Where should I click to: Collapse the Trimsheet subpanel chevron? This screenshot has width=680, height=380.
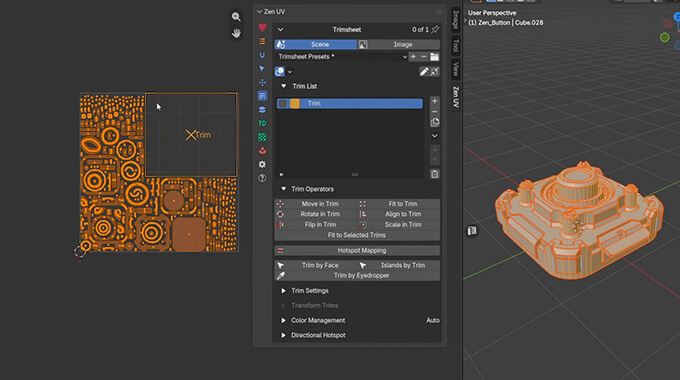(281, 29)
